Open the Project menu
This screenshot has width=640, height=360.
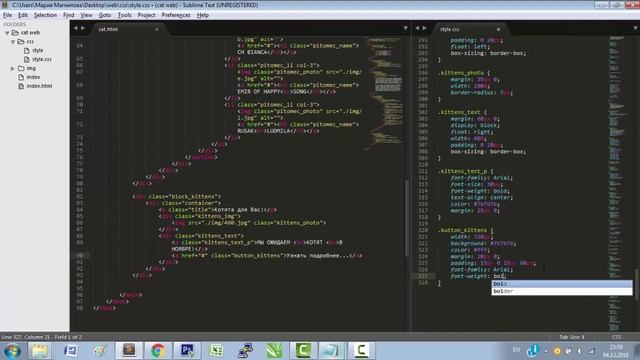pos(146,15)
